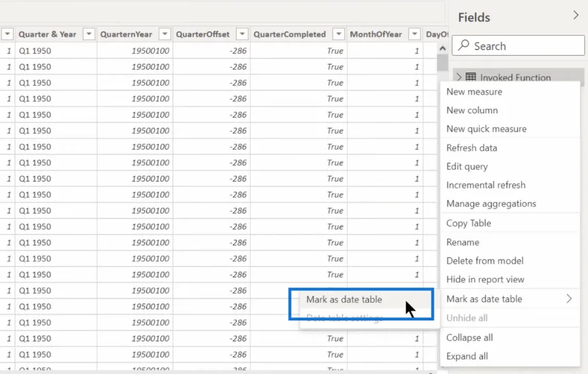Image resolution: width=588 pixels, height=374 pixels.
Task: Select Expand all menu entry
Action: [x=510, y=356]
